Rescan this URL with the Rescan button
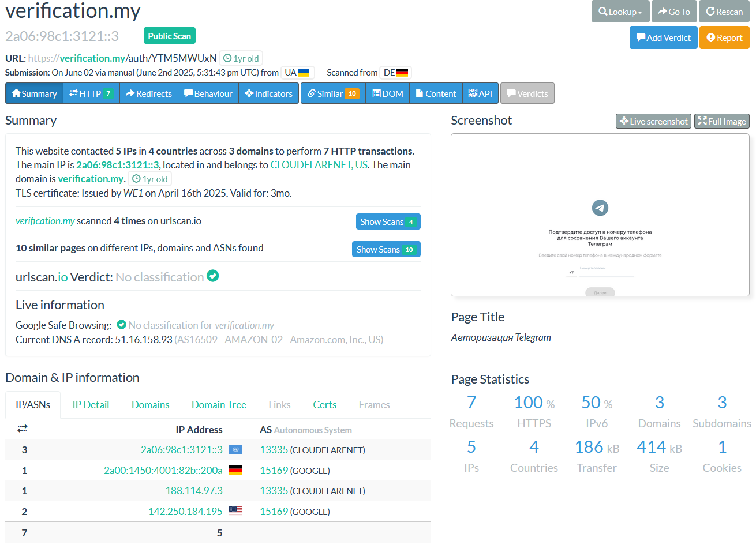 (x=724, y=12)
